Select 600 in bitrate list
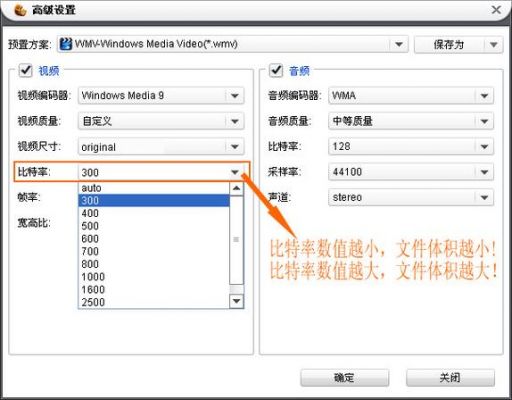 pyautogui.click(x=154, y=238)
